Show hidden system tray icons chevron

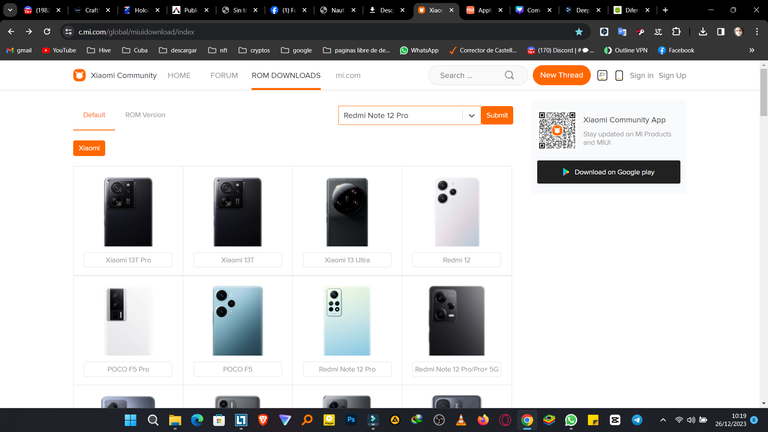(x=663, y=420)
